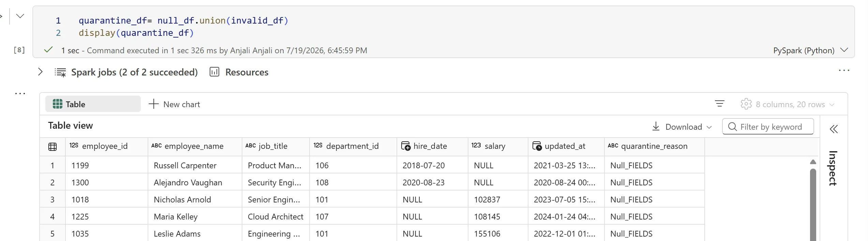The image size is (868, 241).
Task: Click the row number 3 header
Action: (53, 200)
